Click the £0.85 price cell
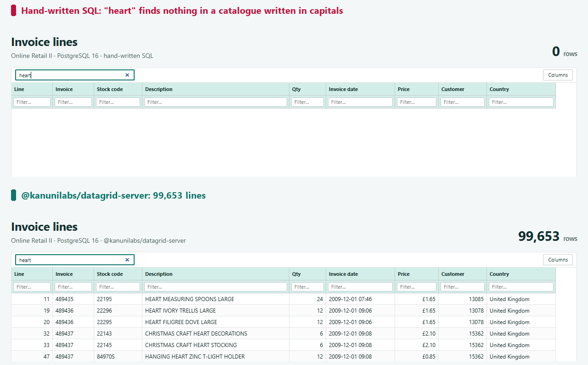This screenshot has height=365, width=588. pos(417,357)
